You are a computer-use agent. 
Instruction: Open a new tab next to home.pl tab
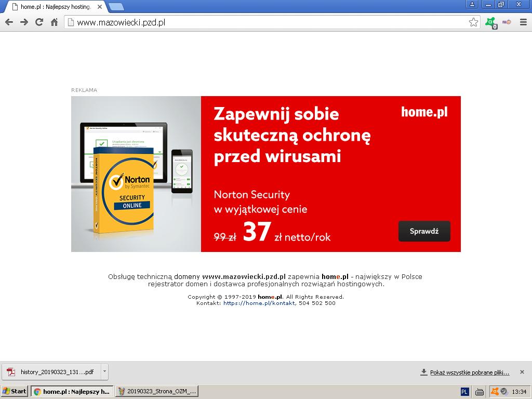(116, 7)
